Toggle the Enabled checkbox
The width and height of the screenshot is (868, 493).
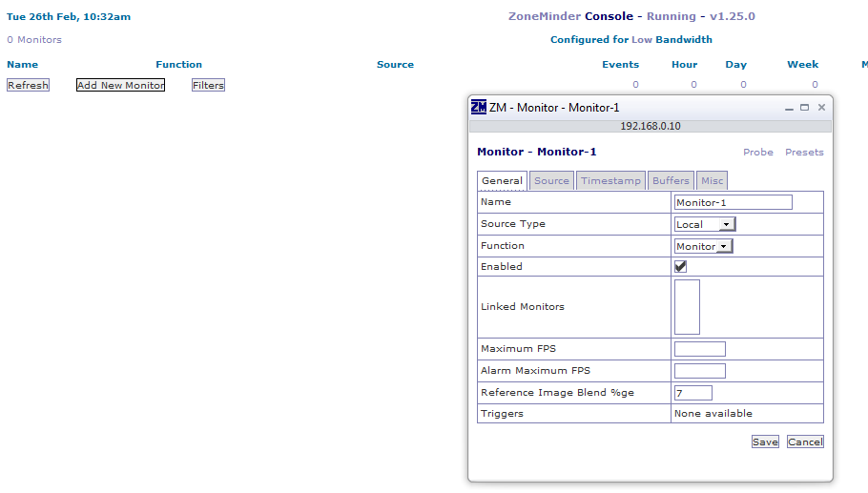pyautogui.click(x=680, y=267)
